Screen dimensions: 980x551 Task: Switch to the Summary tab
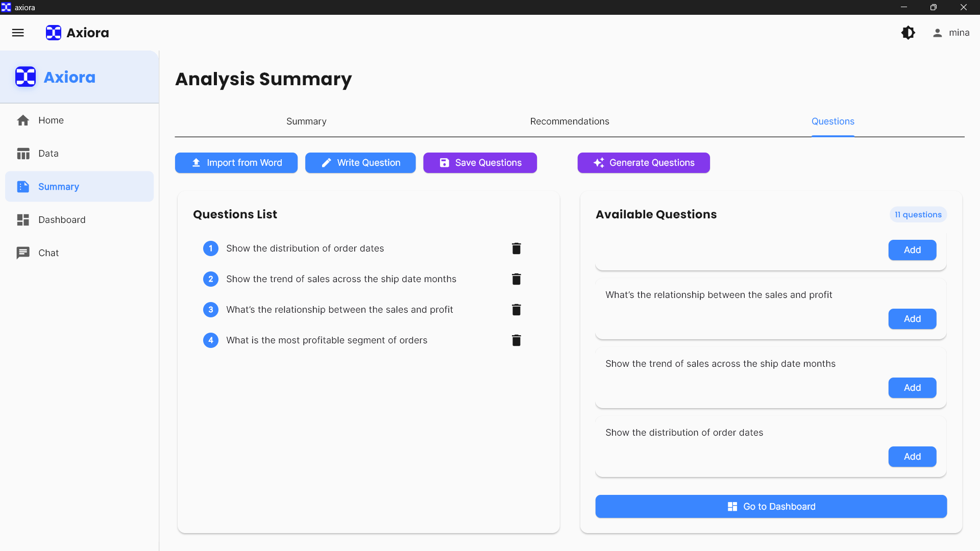pos(306,121)
